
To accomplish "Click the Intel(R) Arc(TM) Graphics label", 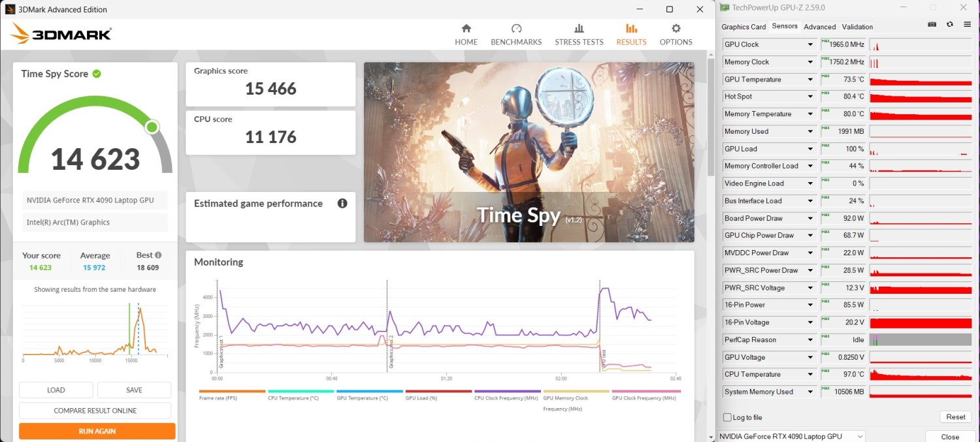I will (x=68, y=223).
